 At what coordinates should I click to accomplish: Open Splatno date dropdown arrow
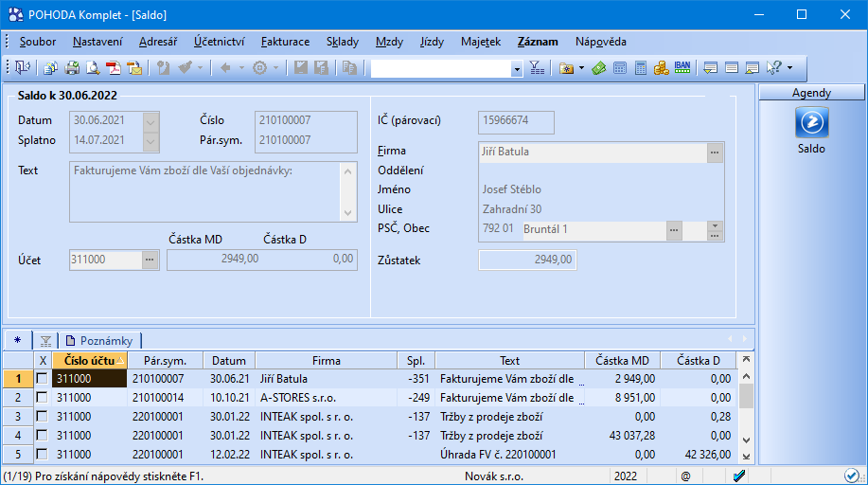click(151, 141)
